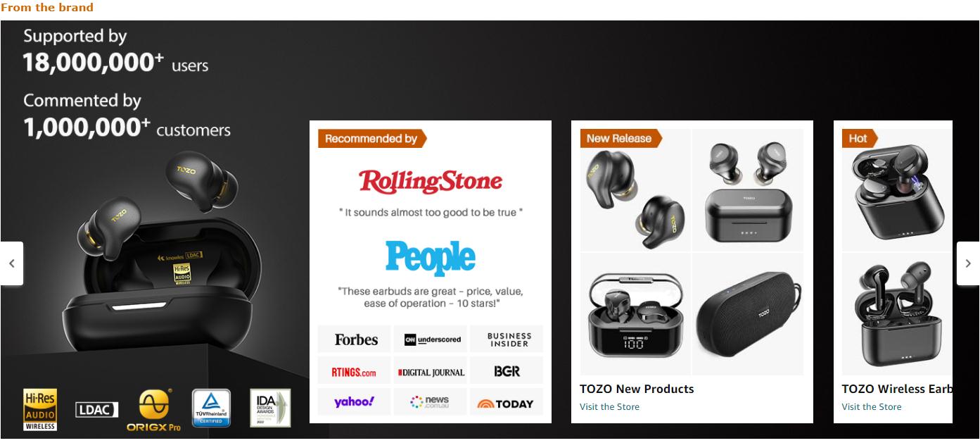Click the TOZO New Products title
Image resolution: width=980 pixels, height=443 pixels.
click(x=637, y=389)
